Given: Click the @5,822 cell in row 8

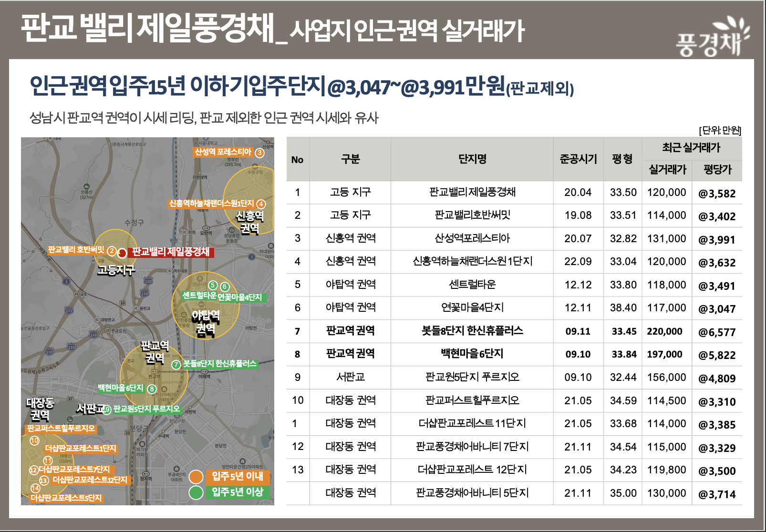Looking at the screenshot, I should click(x=717, y=355).
